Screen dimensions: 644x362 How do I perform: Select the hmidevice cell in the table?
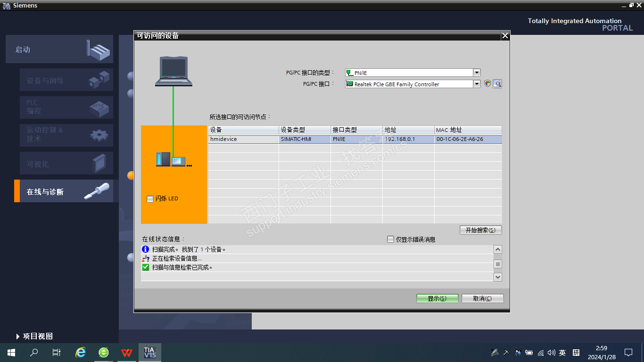pyautogui.click(x=244, y=139)
